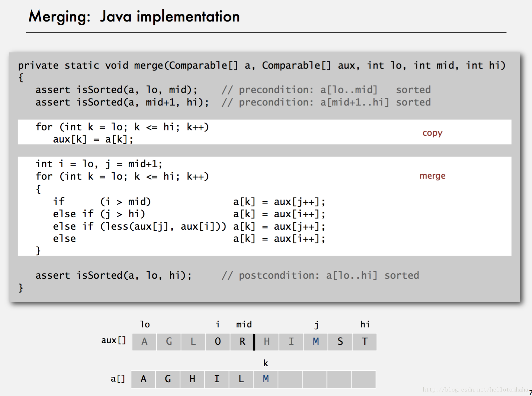Viewport: 532px width, 396px height.
Task: Click cell 'S' in aux[] array
Action: click(x=340, y=342)
